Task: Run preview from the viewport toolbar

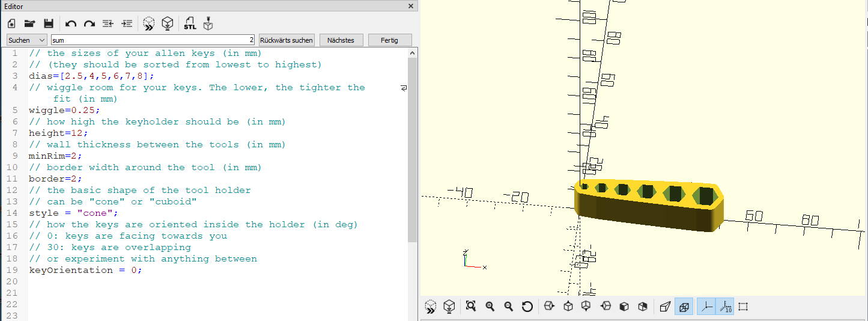Action: tap(430, 307)
